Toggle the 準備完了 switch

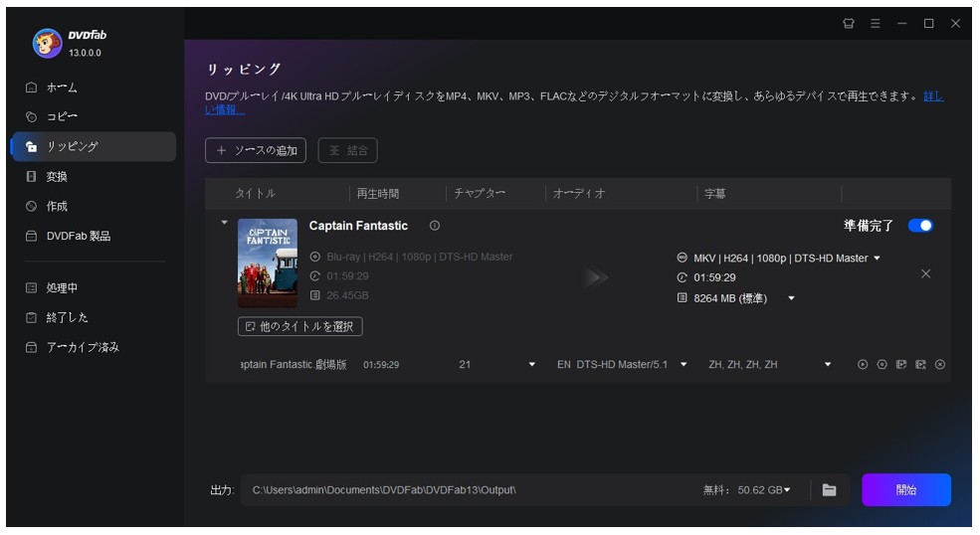point(920,226)
